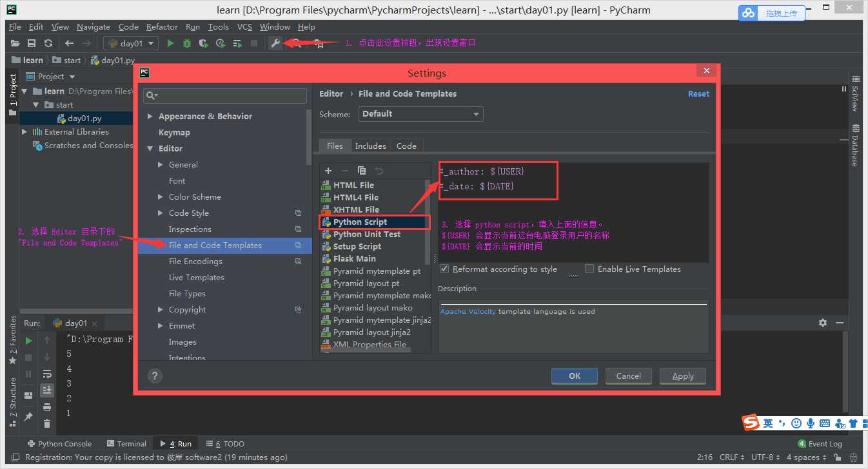Open the VCS menu

point(244,27)
